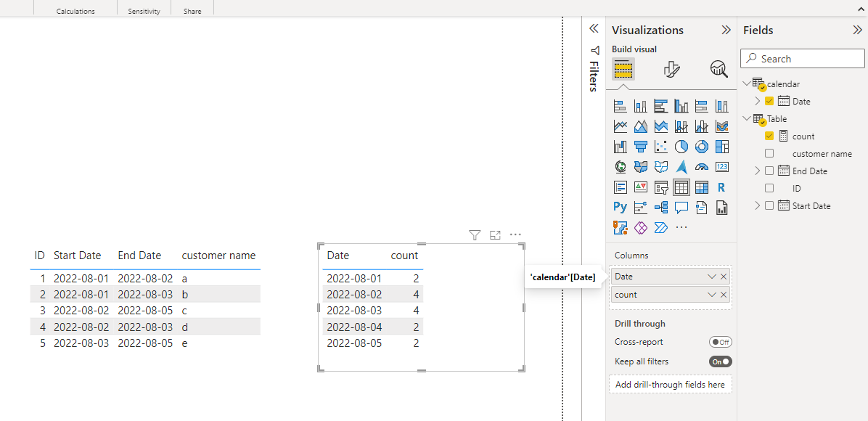Expand the Date hierarchy under calendar
This screenshot has width=868, height=421.
tap(758, 102)
